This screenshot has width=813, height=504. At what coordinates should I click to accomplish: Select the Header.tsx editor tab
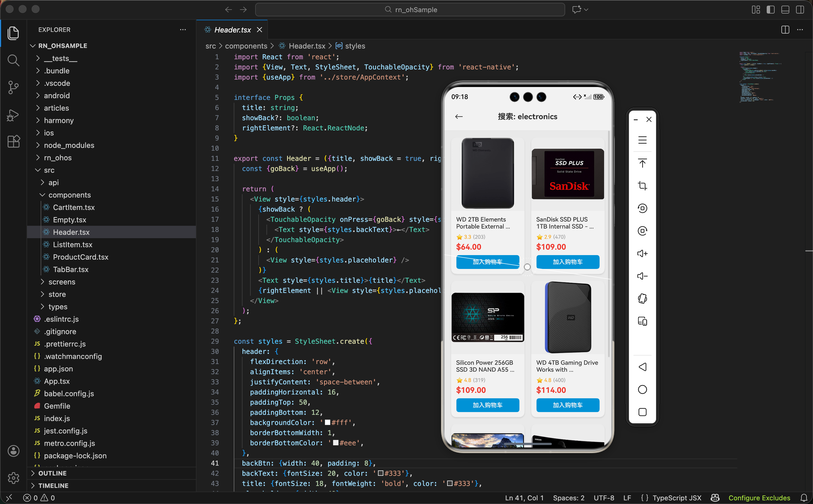232,30
